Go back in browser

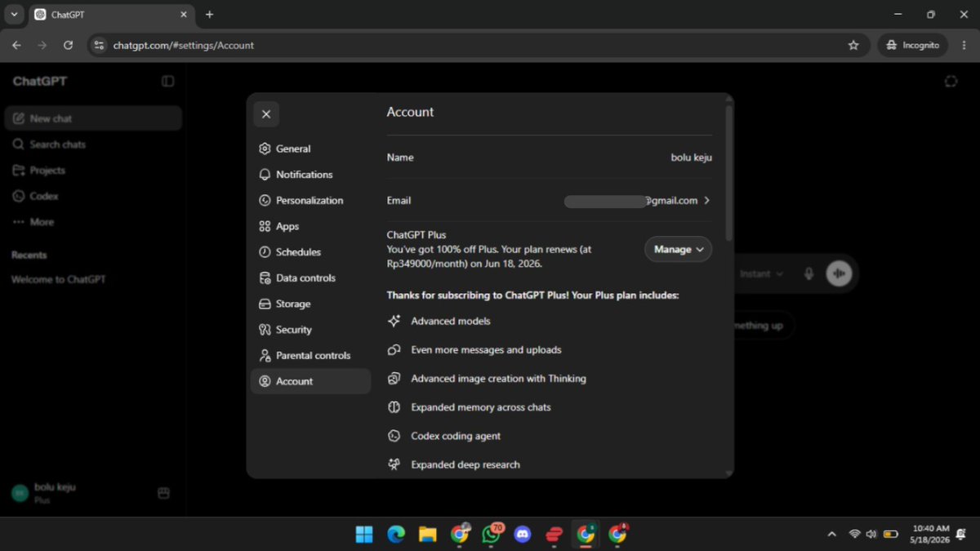pos(17,45)
